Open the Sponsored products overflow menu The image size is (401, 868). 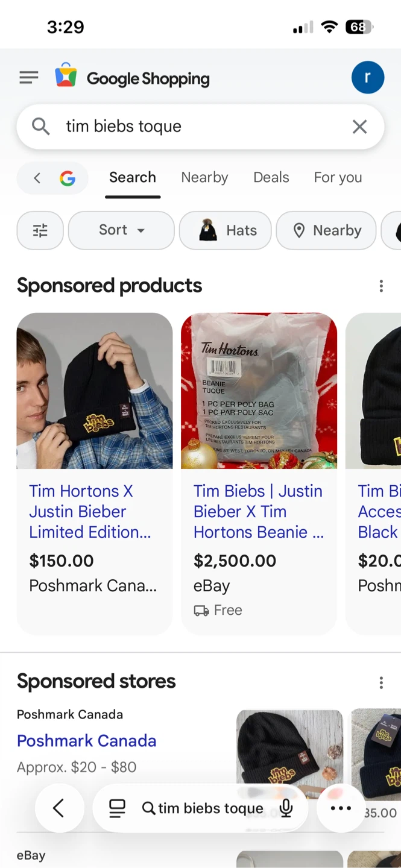[381, 286]
